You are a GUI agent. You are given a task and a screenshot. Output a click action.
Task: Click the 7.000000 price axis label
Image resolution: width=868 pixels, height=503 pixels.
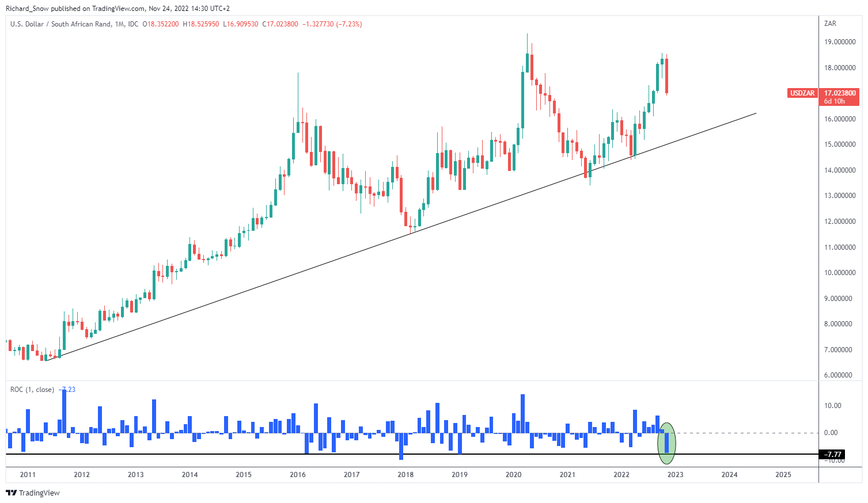pyautogui.click(x=839, y=350)
